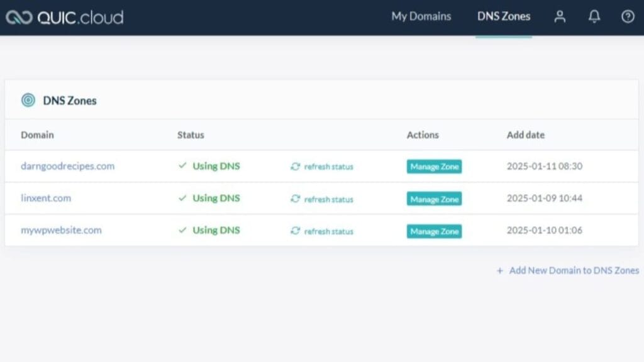Open the help question mark icon

[627, 18]
